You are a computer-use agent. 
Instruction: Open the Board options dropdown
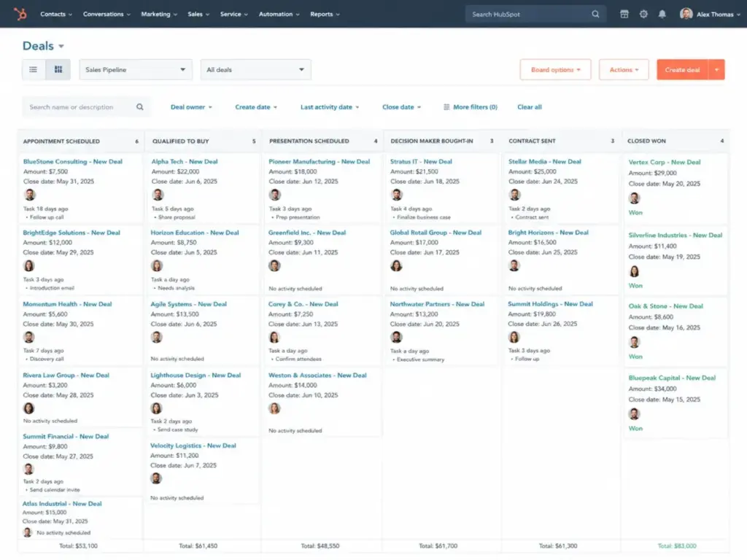click(x=555, y=69)
